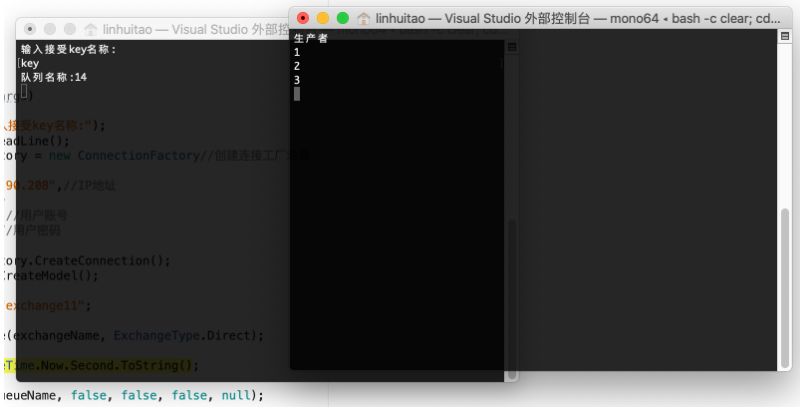Close the back console window
800x409 pixels.
click(30, 29)
